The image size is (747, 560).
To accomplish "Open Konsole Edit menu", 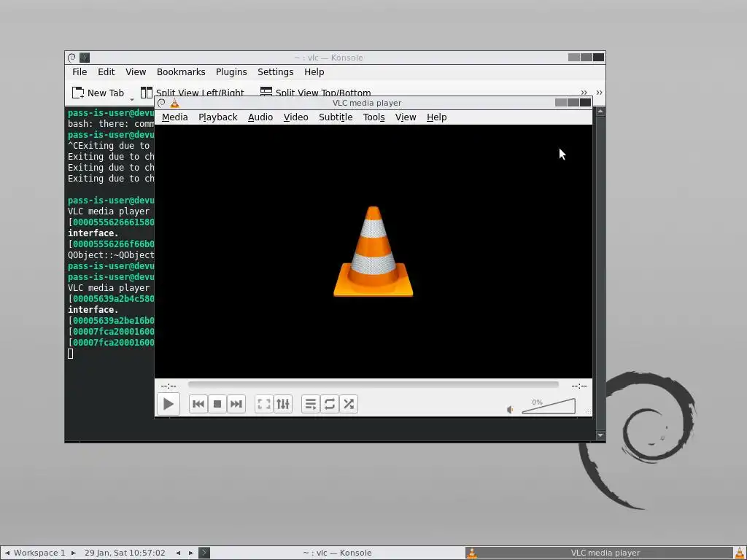I will click(107, 72).
